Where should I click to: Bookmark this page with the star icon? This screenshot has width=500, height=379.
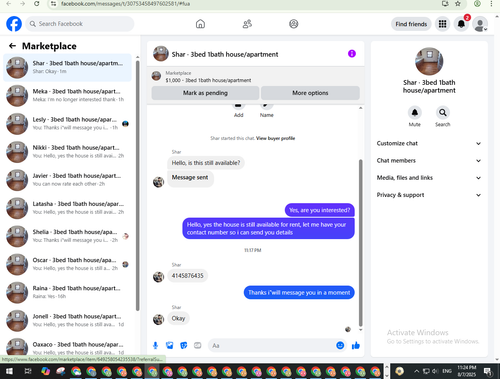pos(458,4)
